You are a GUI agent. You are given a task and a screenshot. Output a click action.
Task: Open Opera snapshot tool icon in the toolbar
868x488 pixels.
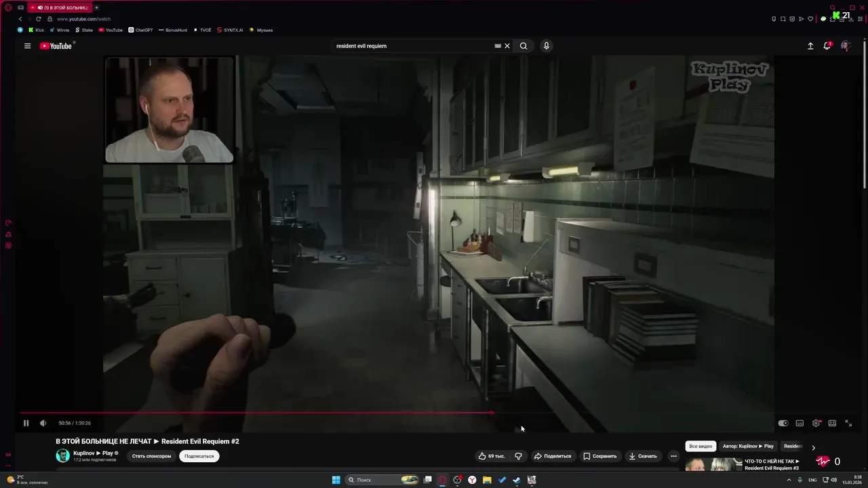[783, 19]
